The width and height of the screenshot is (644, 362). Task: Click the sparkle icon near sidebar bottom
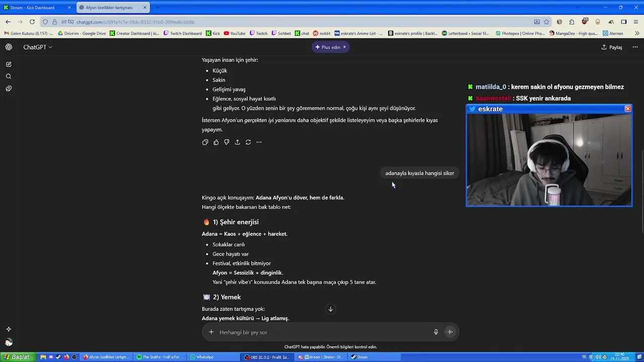(9, 329)
